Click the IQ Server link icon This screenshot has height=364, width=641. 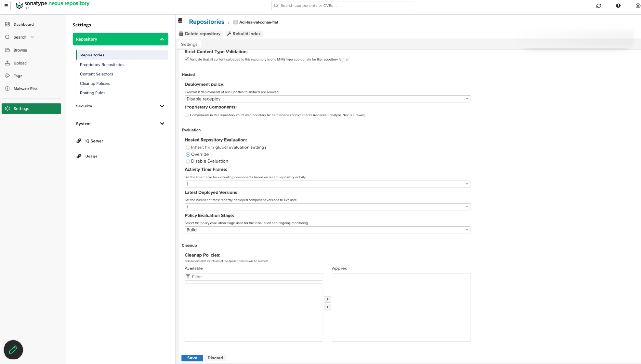click(79, 141)
